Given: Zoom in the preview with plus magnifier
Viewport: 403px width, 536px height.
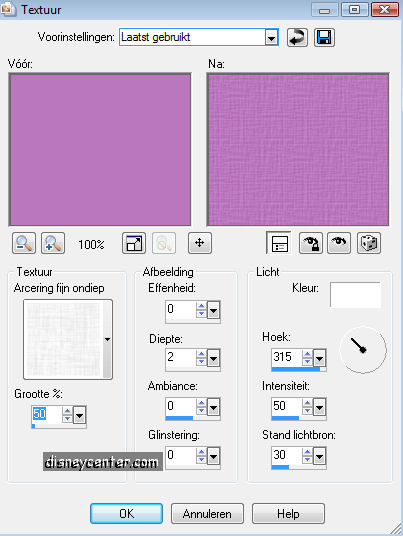Looking at the screenshot, I should [x=53, y=243].
